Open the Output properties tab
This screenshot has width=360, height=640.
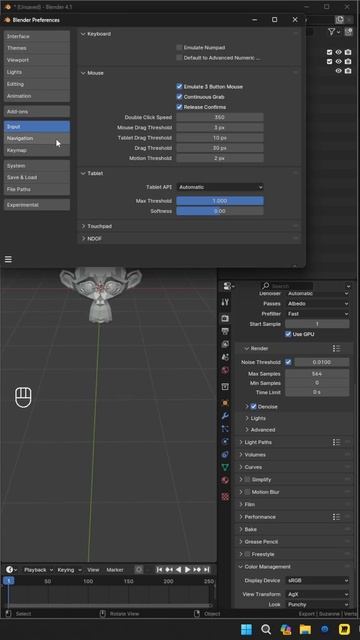click(x=225, y=331)
